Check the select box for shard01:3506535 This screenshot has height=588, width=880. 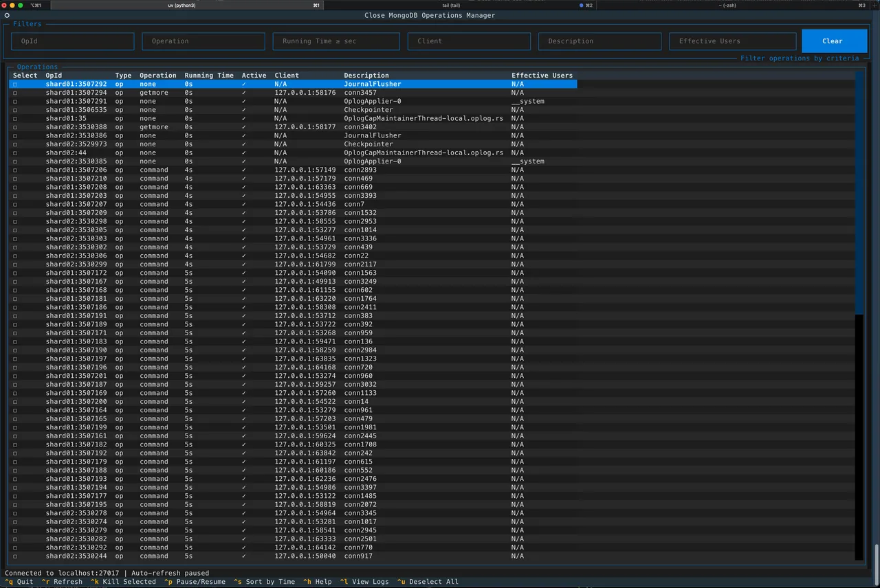[x=15, y=110]
